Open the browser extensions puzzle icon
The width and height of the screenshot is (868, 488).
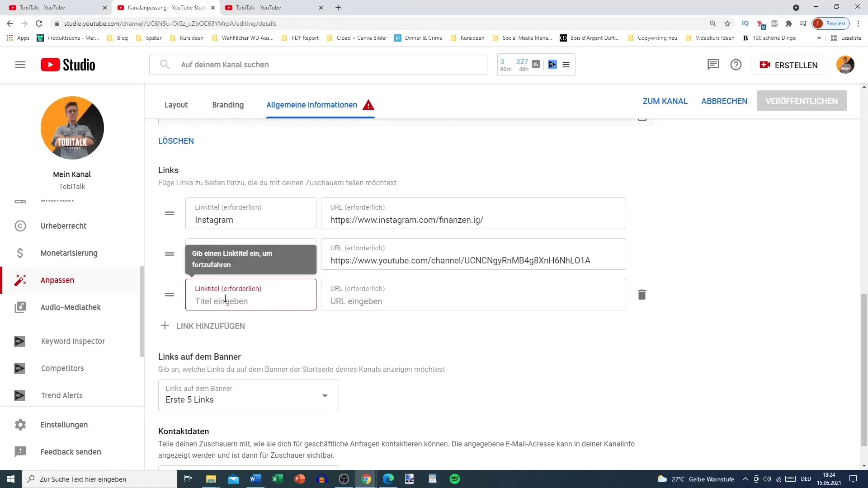(789, 23)
